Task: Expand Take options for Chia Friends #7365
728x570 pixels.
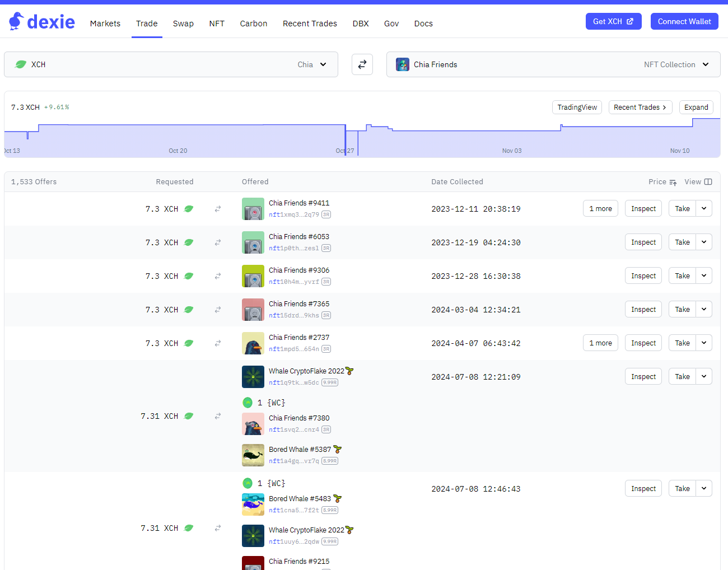Action: 704,309
